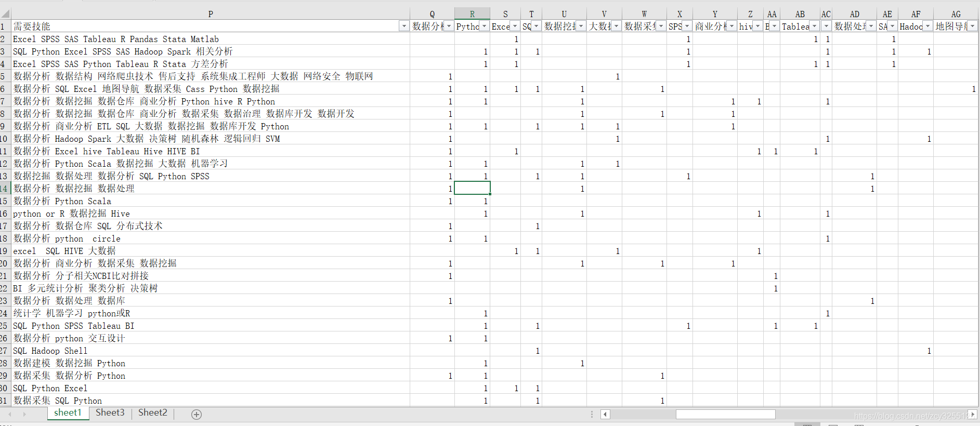Open the 商业分析 column filter dropdown
The image size is (980, 426).
tap(731, 26)
